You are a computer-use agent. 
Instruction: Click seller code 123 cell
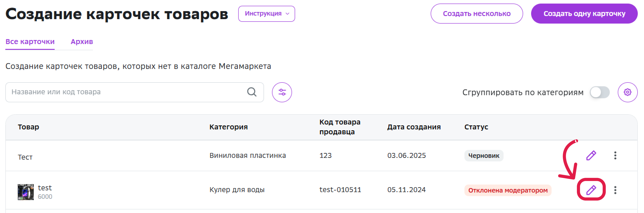coord(325,155)
